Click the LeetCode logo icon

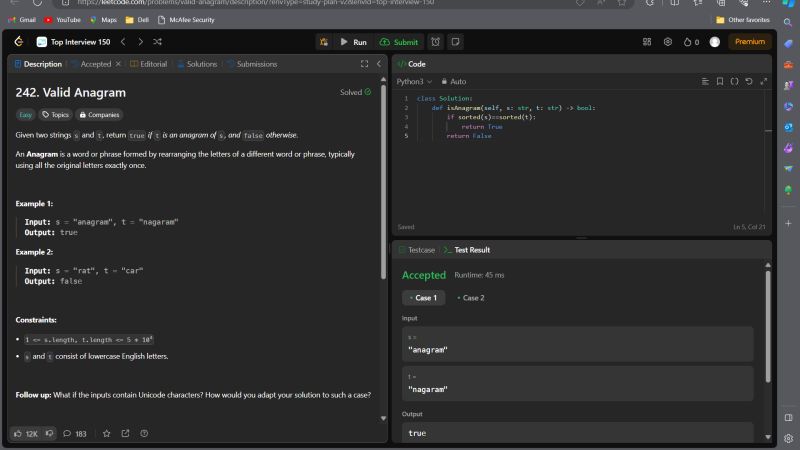click(x=19, y=41)
